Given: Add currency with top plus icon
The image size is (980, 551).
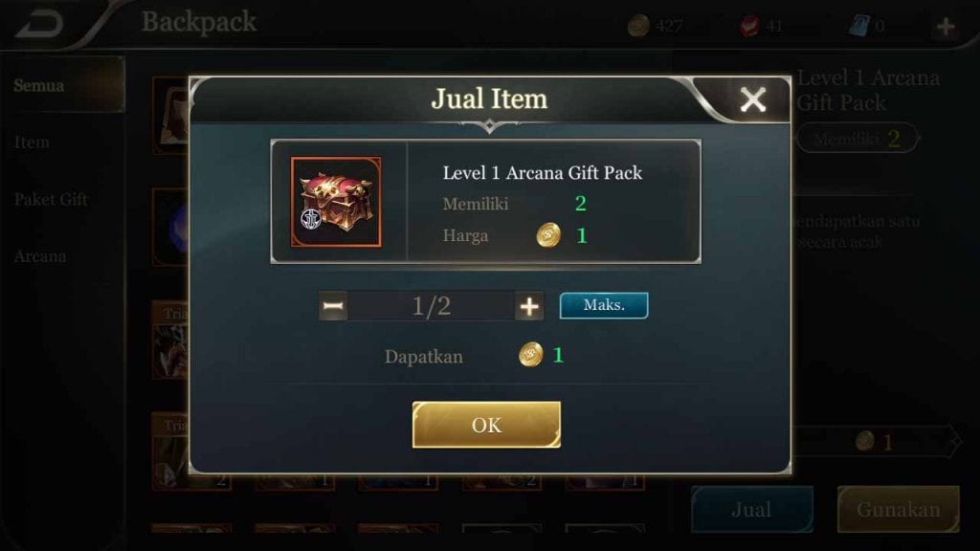Looking at the screenshot, I should (946, 26).
